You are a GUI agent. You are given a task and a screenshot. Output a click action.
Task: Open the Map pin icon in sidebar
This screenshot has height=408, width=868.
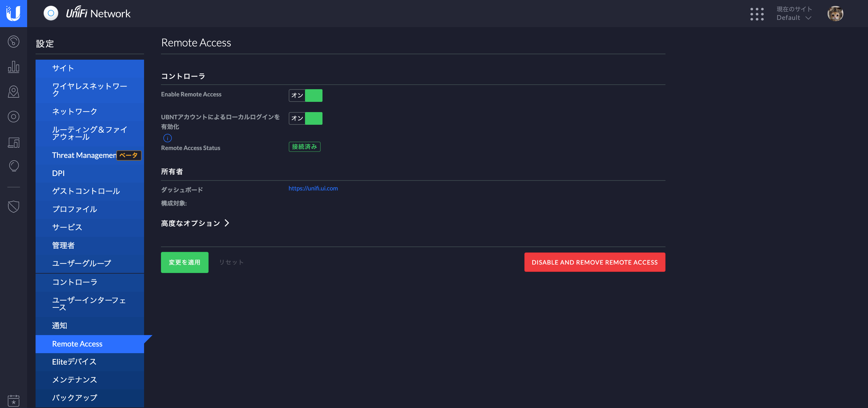[14, 92]
